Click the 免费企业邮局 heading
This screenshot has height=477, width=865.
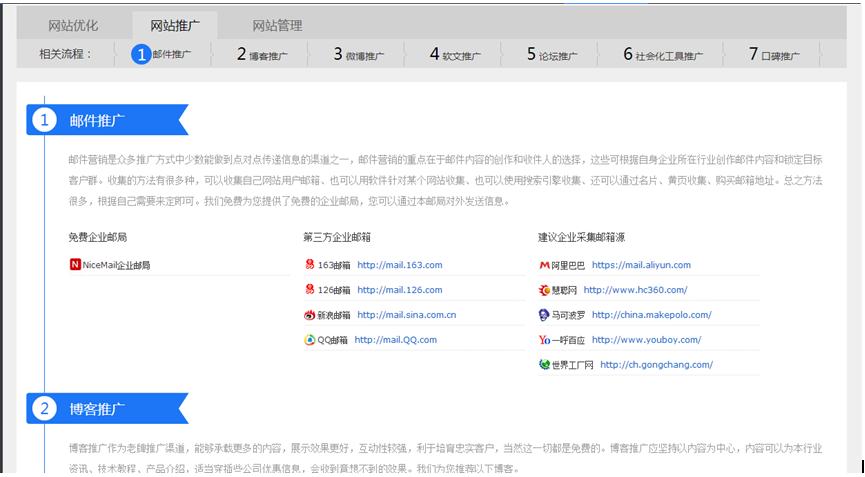(98, 237)
